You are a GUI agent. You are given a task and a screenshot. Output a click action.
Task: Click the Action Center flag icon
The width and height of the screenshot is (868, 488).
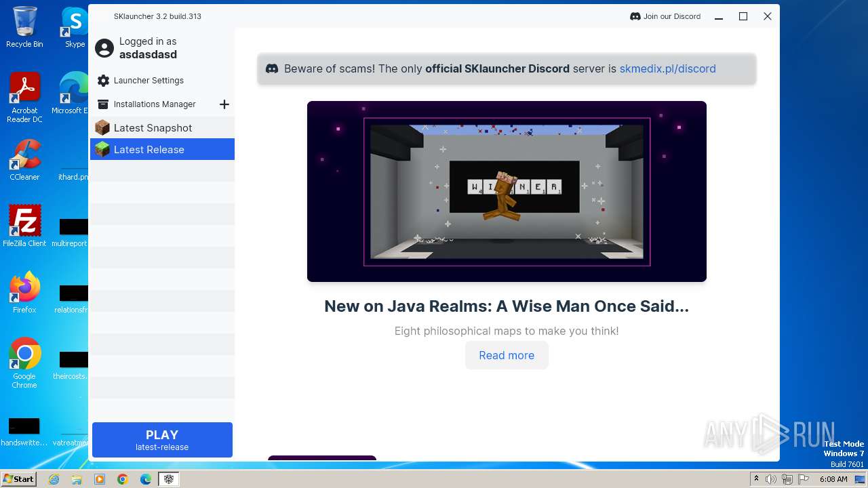pos(804,479)
